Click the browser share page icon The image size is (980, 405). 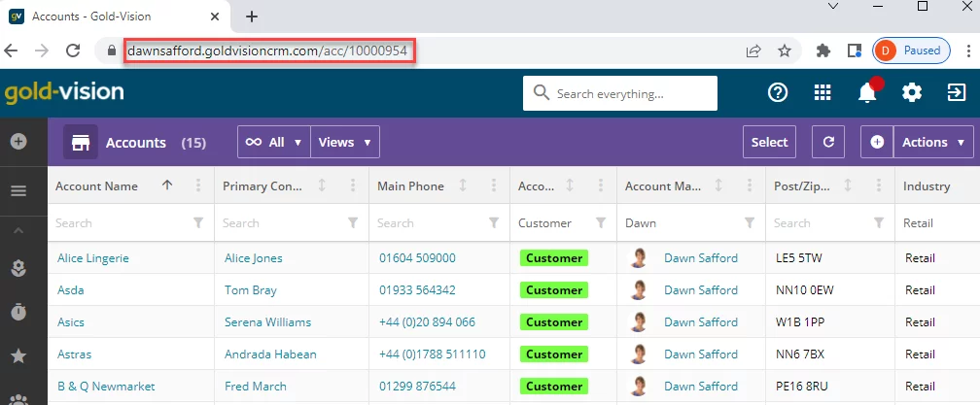coord(753,51)
